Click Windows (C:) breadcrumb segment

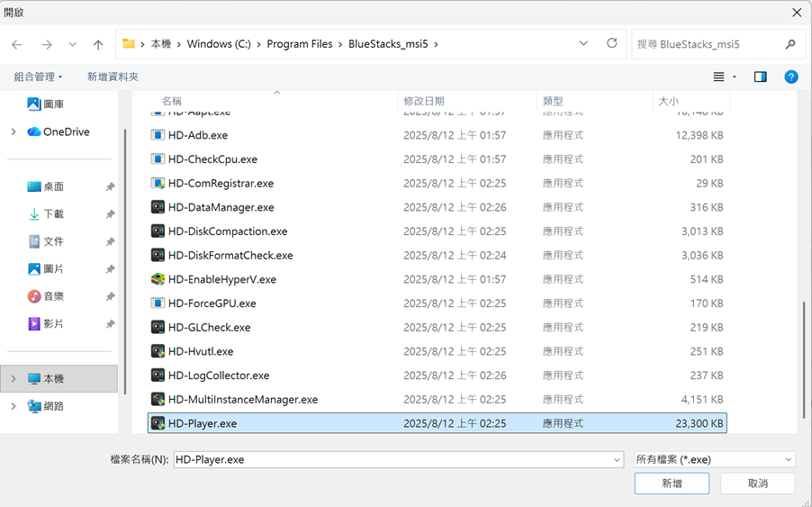tap(219, 44)
